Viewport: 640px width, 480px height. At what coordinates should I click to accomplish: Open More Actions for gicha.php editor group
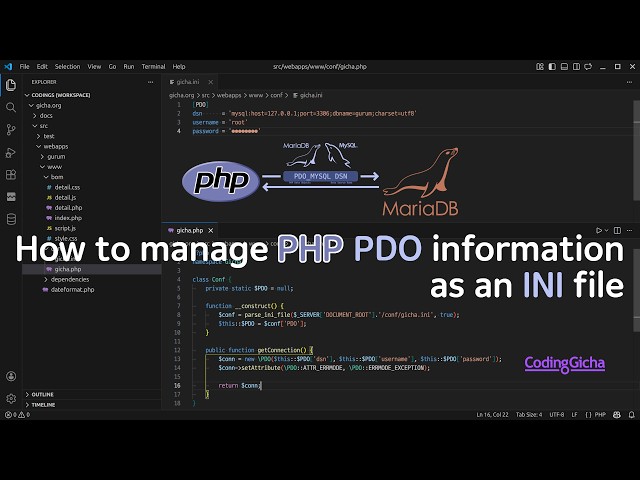tap(629, 231)
